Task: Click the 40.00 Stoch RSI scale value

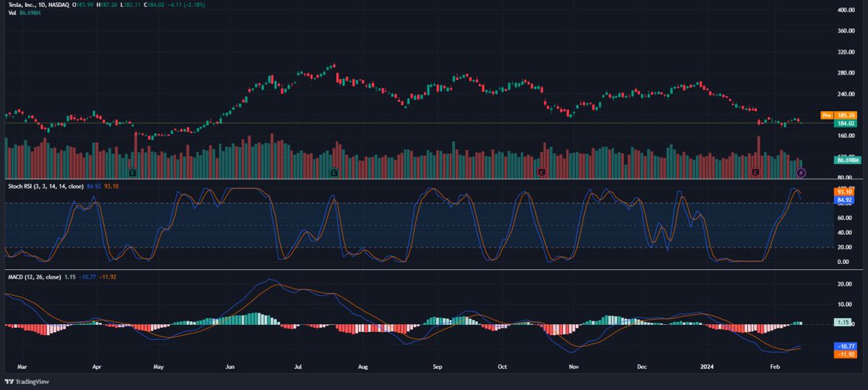Action: 846,232
